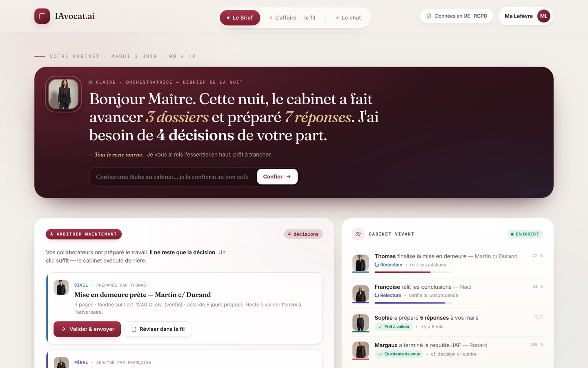The image size is (588, 368).
Task: Click the PÉNAL category label
Action: (x=81, y=362)
